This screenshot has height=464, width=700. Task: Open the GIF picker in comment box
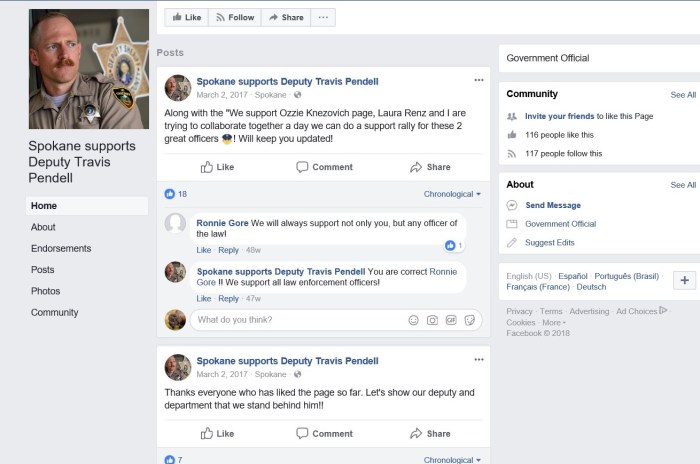point(451,320)
